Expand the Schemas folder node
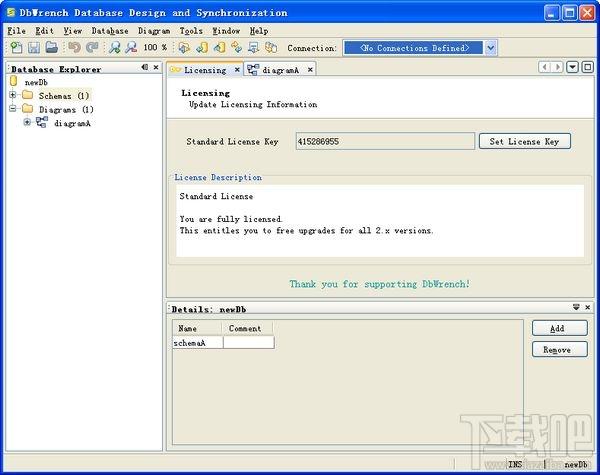Screen dimensions: 600x475 point(13,95)
